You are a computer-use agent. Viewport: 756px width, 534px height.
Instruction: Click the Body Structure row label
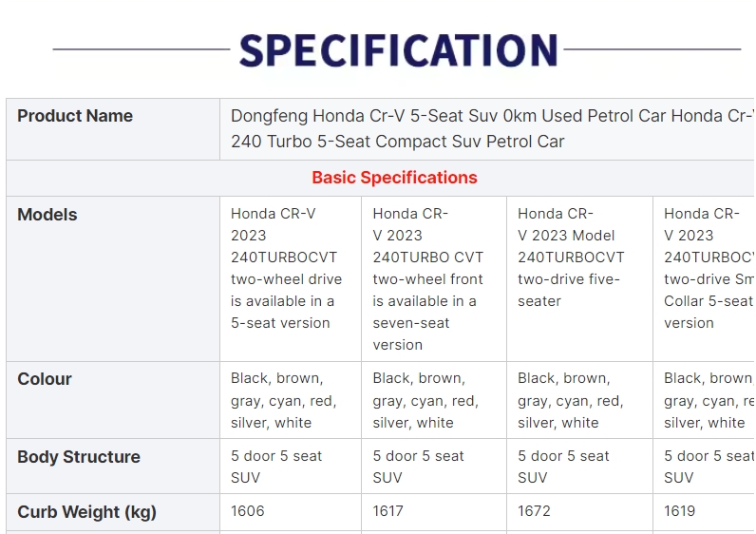79,457
